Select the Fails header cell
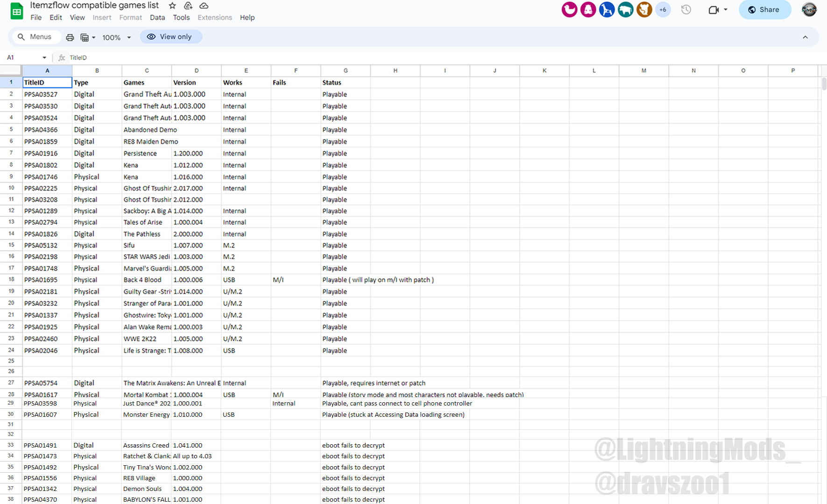This screenshot has height=504, width=827. pyautogui.click(x=296, y=83)
